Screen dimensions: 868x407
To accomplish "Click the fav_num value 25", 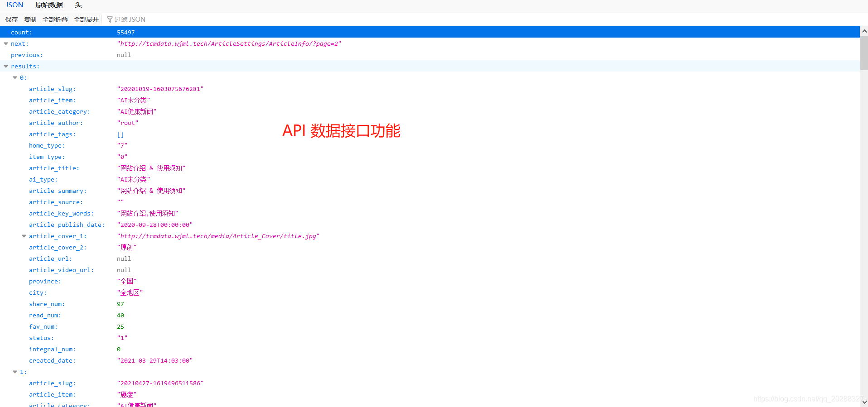I will (120, 327).
